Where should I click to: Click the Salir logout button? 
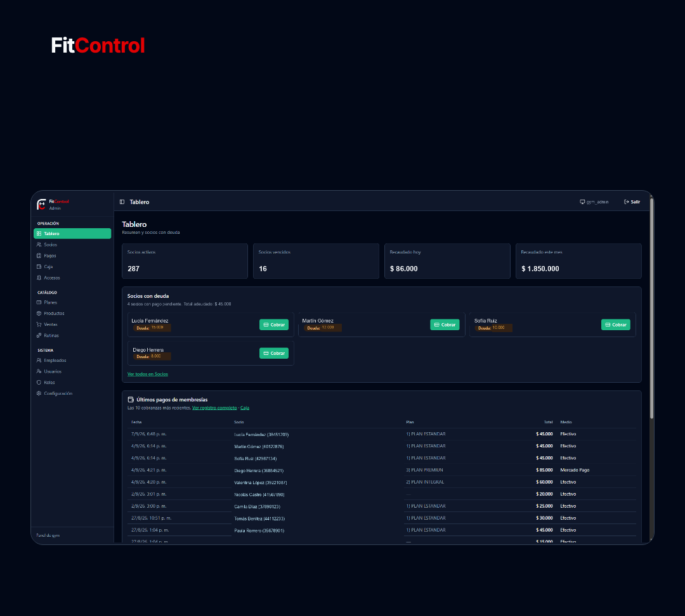click(x=632, y=202)
